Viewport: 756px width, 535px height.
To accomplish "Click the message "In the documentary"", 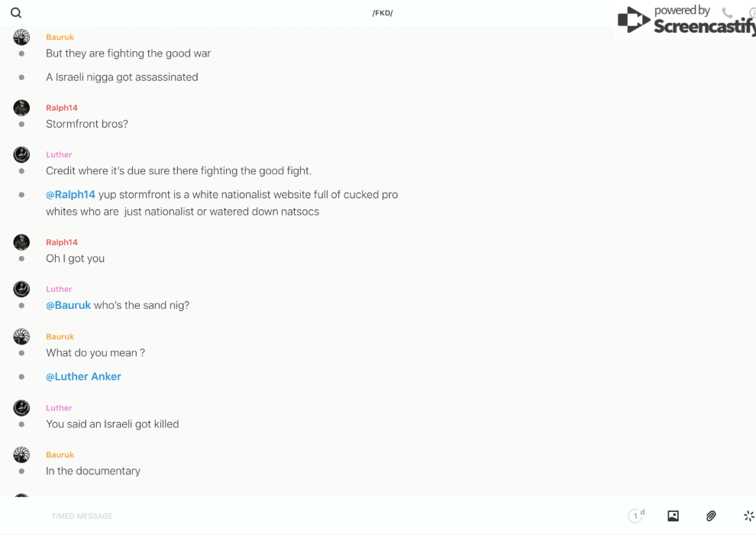I will [93, 472].
